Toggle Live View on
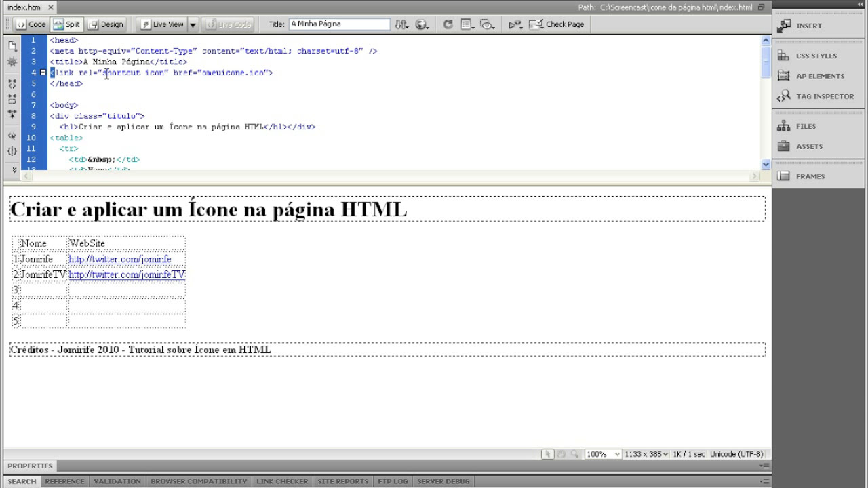The image size is (868, 488). (162, 24)
